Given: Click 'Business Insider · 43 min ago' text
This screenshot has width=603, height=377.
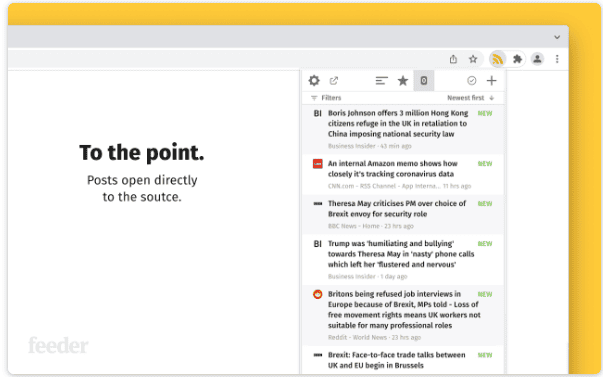Looking at the screenshot, I should click(370, 146).
